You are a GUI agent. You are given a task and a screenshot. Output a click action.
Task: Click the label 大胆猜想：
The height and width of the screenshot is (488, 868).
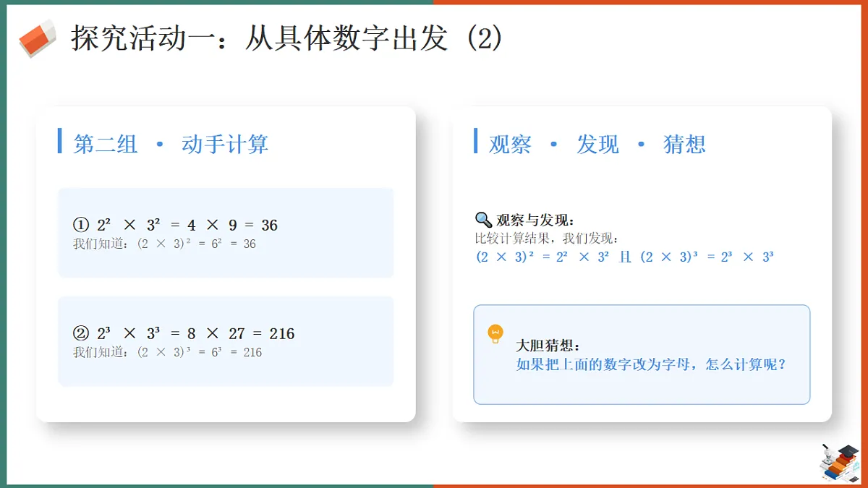pyautogui.click(x=548, y=346)
